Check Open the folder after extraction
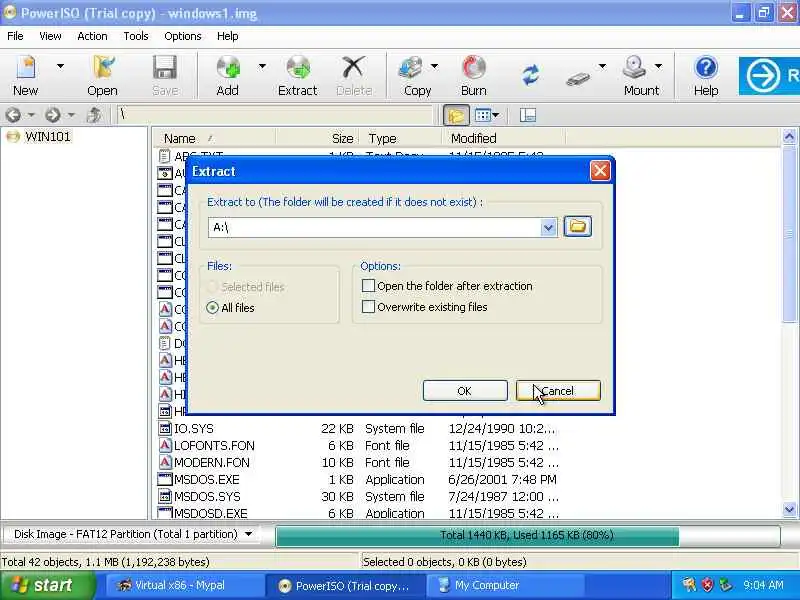 click(368, 286)
